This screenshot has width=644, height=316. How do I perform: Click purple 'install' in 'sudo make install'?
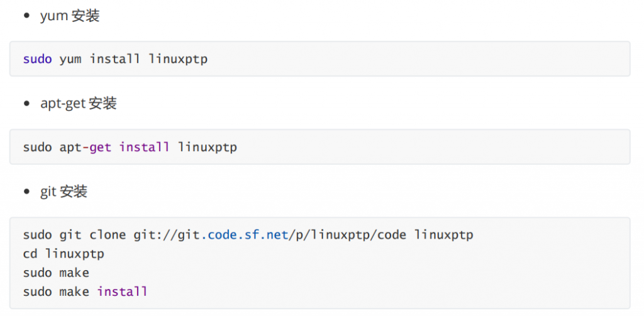(122, 291)
